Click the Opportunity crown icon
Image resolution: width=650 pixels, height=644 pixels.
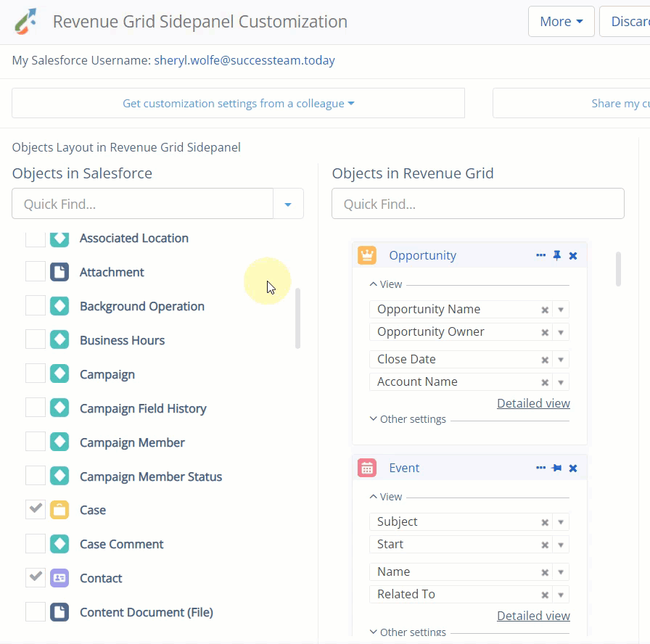pyautogui.click(x=367, y=255)
